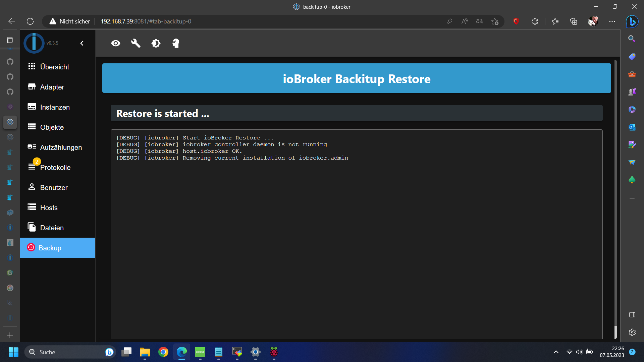Open the Protokolle menu item
This screenshot has height=362, width=644.
pos(58,167)
